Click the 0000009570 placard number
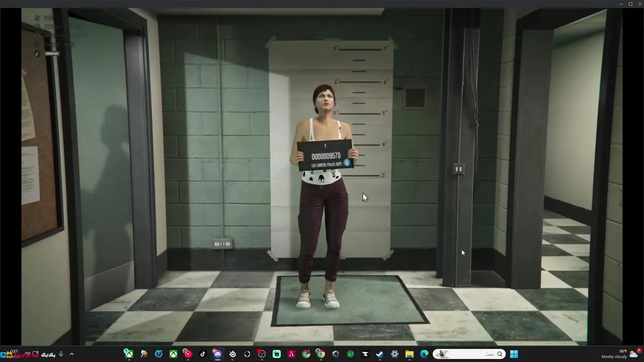The height and width of the screenshot is (362, 644). click(326, 156)
